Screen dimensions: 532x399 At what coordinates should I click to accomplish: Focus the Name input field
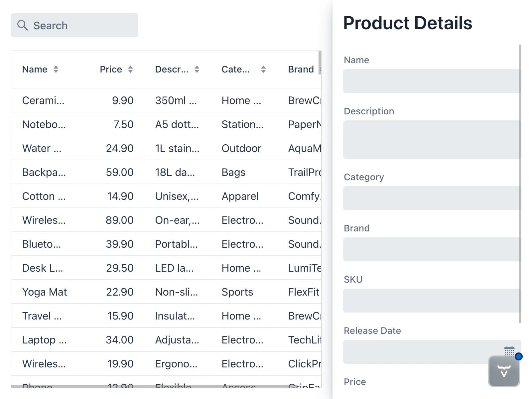pos(431,81)
